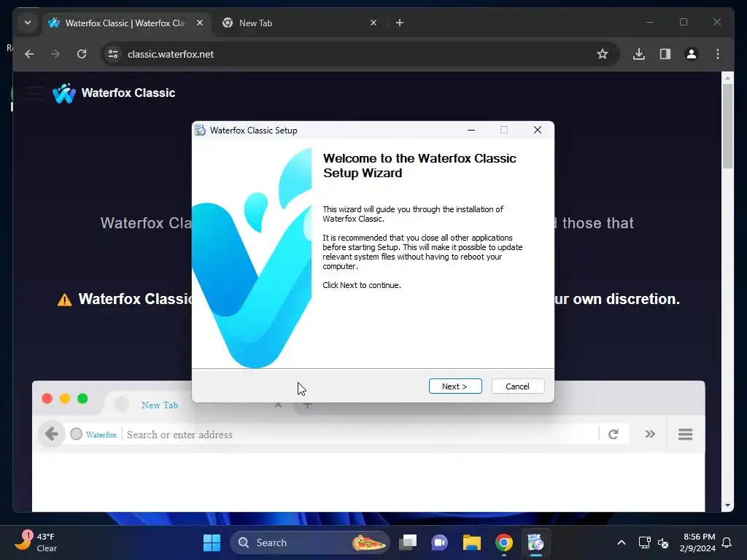Screen dimensions: 747x560
Task: Click the webpage vertical scrollbar thumb
Action: [x=727, y=125]
